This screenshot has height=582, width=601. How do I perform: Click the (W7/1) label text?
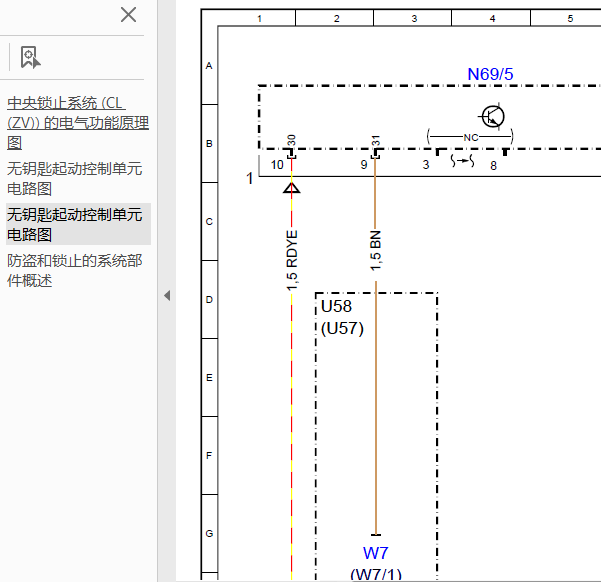click(376, 574)
